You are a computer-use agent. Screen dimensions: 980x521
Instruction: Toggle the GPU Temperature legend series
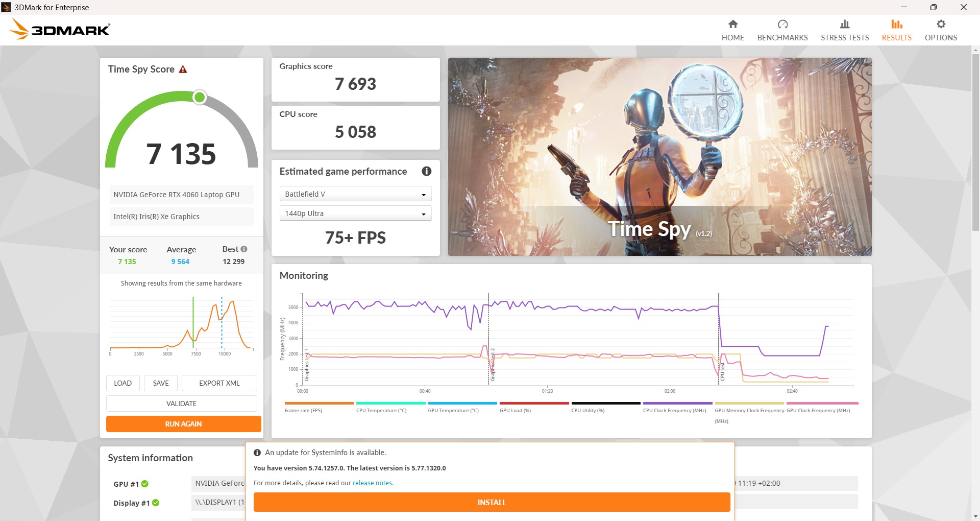tap(453, 410)
